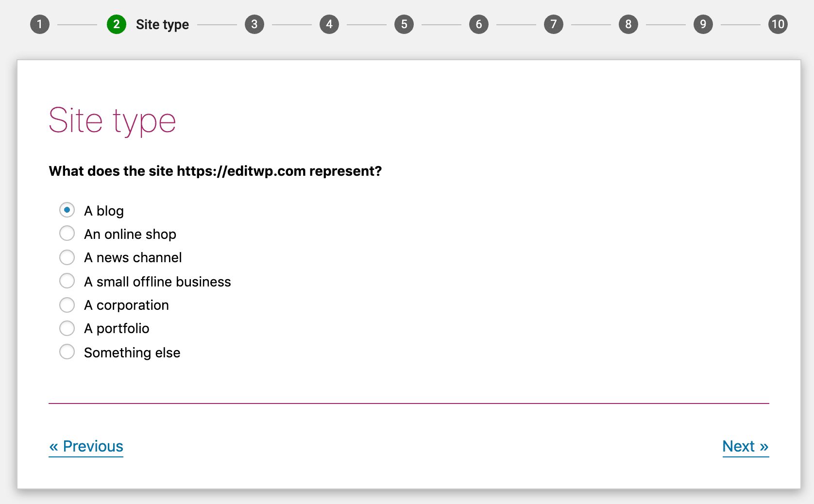
Task: Jump to step 3 in the wizard
Action: [x=254, y=24]
